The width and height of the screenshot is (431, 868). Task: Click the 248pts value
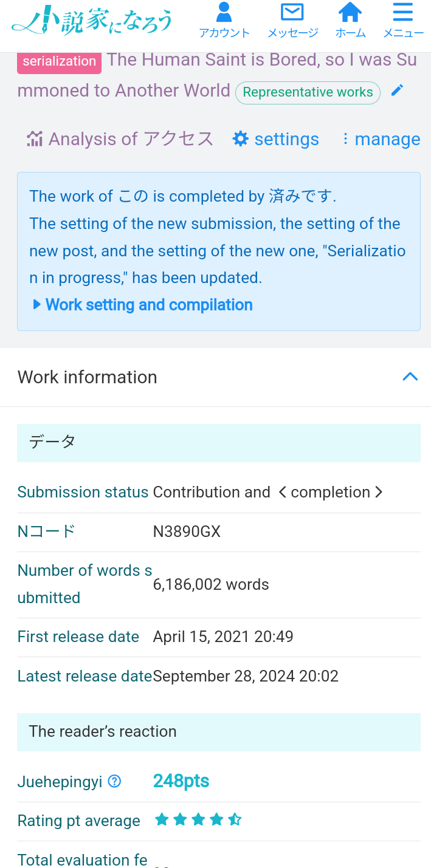tap(181, 781)
